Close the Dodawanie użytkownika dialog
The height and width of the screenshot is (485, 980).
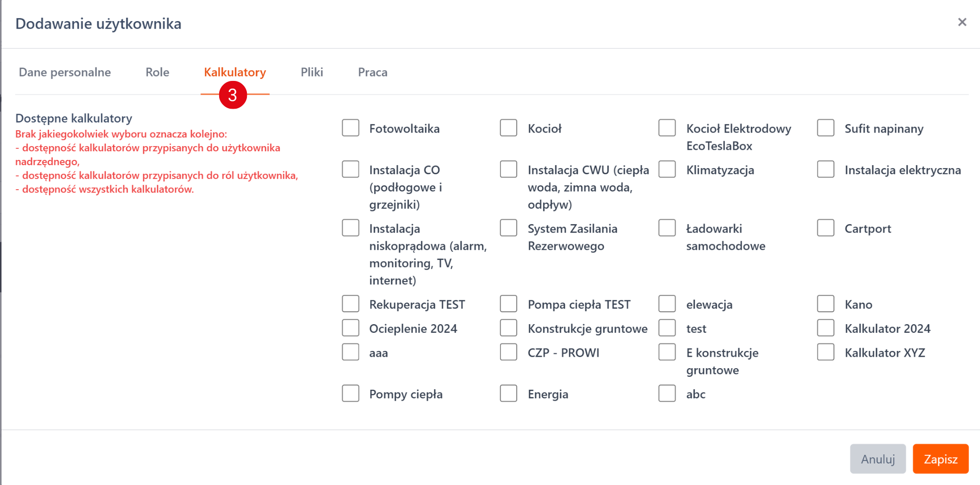pyautogui.click(x=962, y=22)
